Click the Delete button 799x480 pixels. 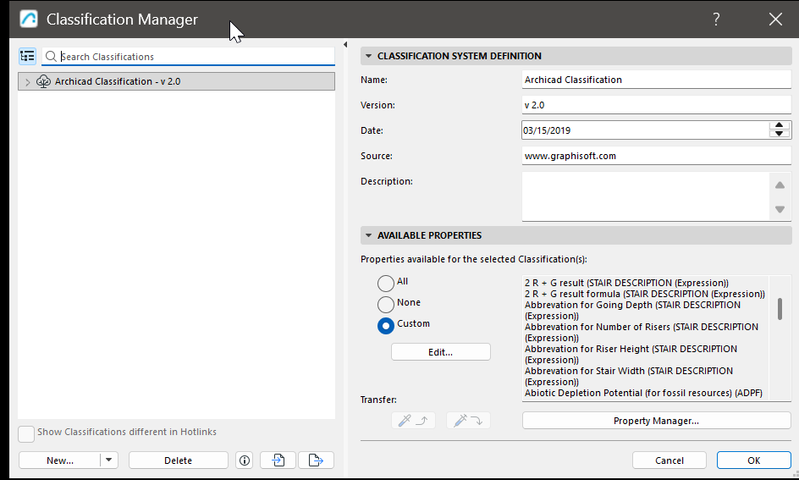click(x=178, y=460)
